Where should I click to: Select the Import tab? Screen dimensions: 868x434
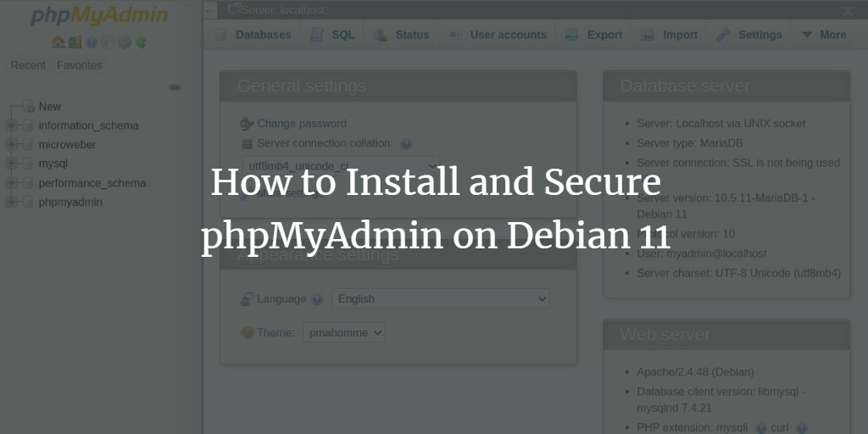coord(670,35)
